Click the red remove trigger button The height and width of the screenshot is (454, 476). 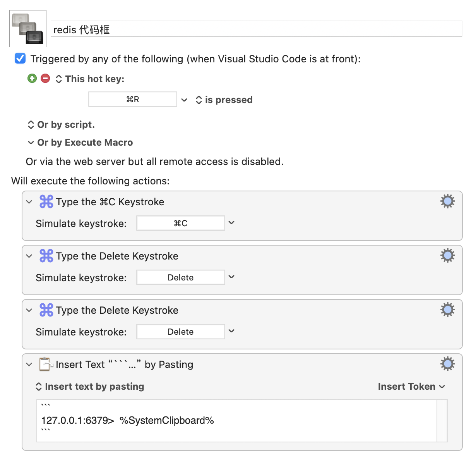[x=45, y=79]
